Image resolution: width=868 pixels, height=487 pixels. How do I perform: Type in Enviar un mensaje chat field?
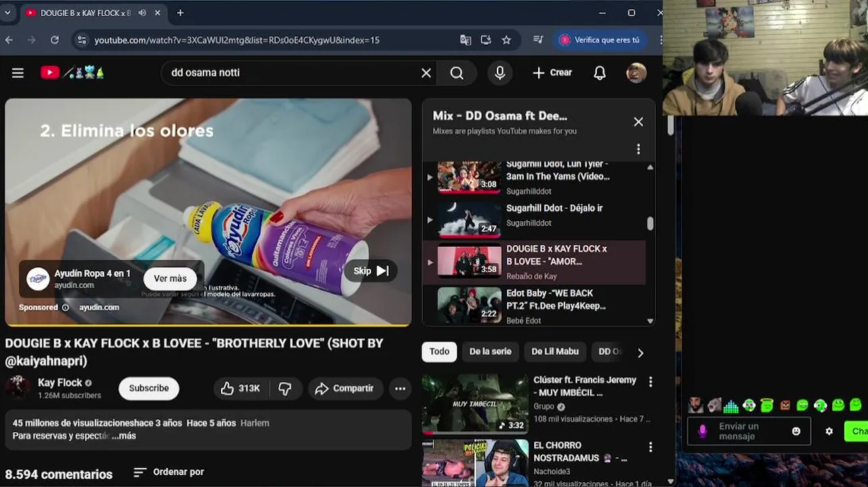(x=749, y=432)
